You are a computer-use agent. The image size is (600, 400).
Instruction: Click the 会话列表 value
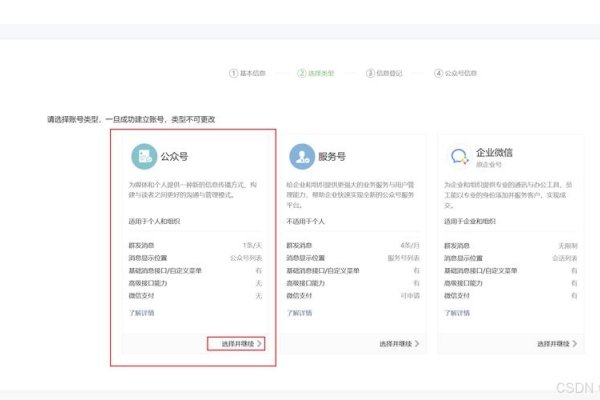pyautogui.click(x=565, y=258)
